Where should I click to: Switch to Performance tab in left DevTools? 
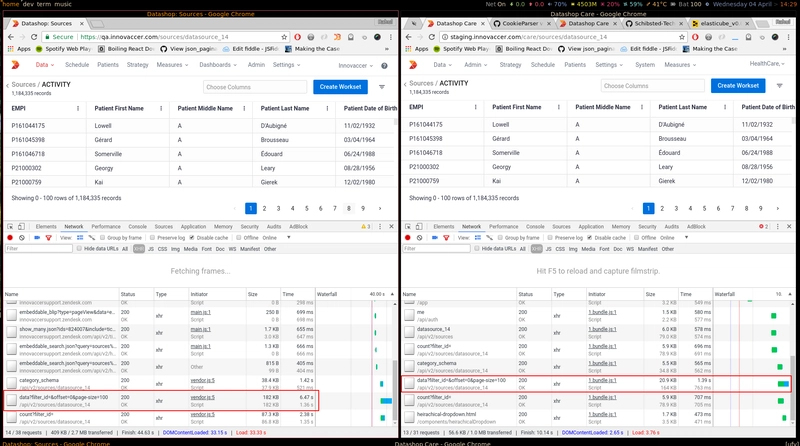pos(106,227)
